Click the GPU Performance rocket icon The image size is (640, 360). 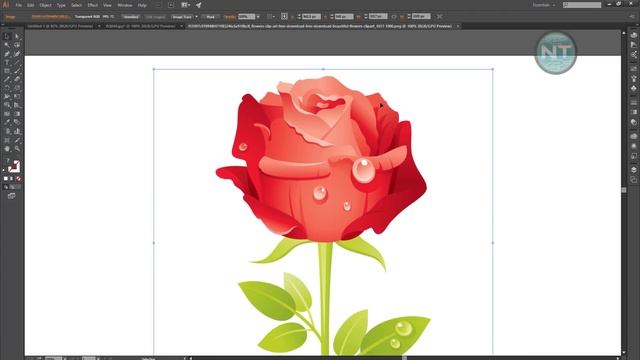click(199, 5)
